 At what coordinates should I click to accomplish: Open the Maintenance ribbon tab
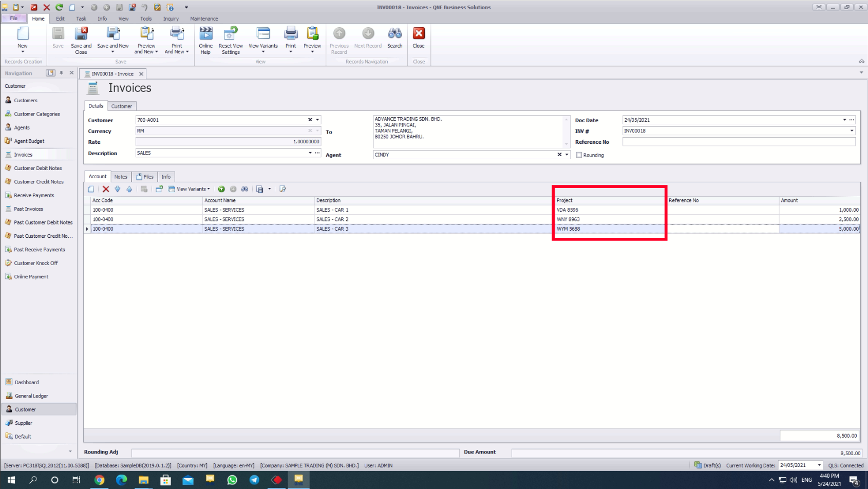(204, 18)
